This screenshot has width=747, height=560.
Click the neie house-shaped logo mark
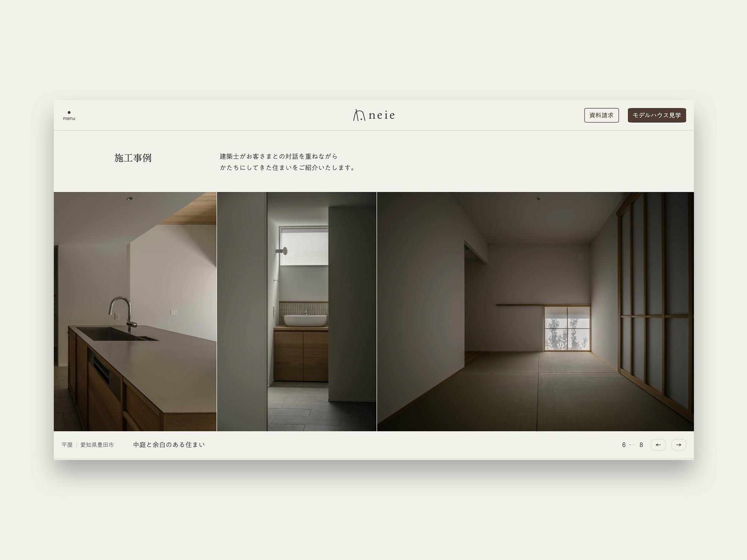point(359,115)
